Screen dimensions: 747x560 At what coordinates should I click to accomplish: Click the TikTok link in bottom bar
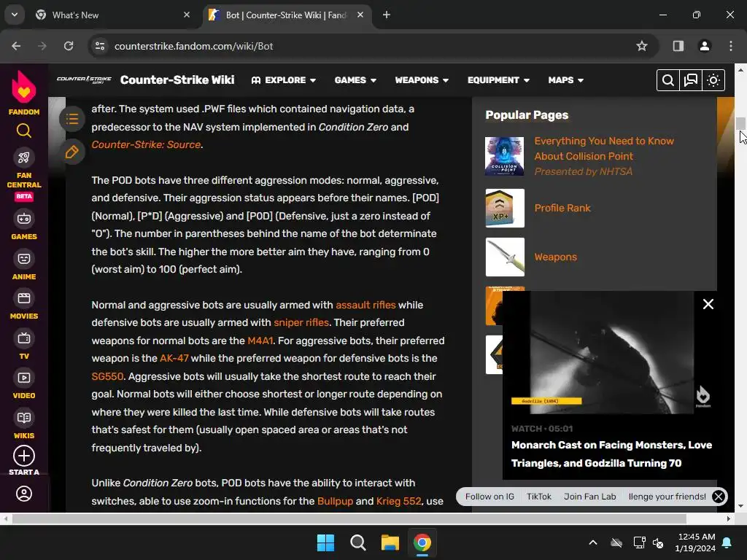pyautogui.click(x=539, y=496)
